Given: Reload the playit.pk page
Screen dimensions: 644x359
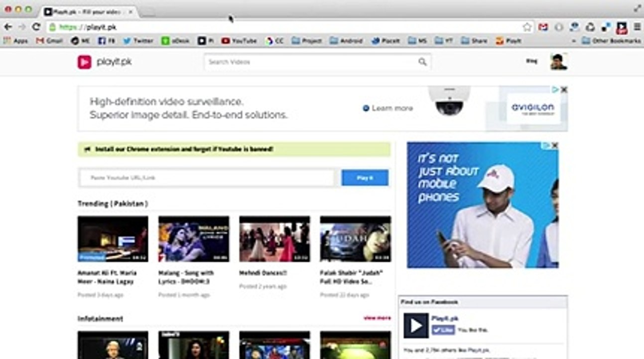Looking at the screenshot, I should [36, 27].
